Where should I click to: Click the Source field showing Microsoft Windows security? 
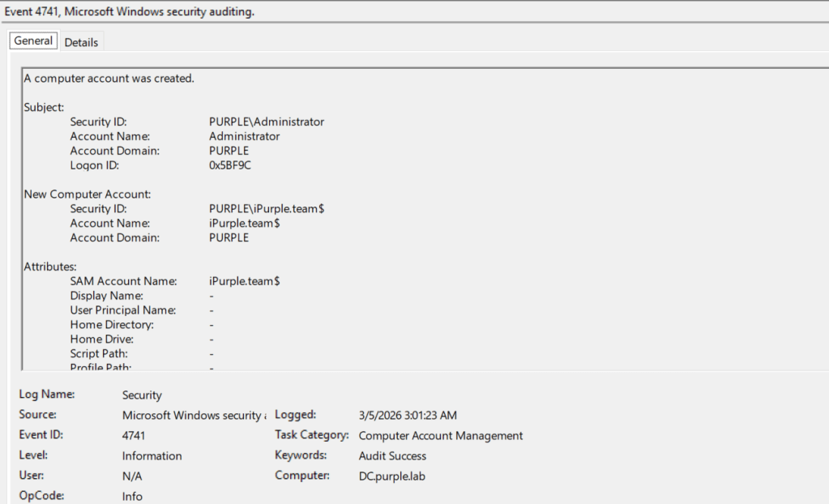[x=194, y=416]
